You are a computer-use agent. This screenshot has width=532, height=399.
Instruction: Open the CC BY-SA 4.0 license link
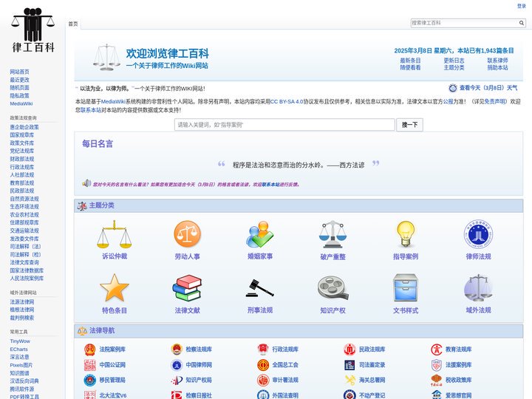coord(287,101)
